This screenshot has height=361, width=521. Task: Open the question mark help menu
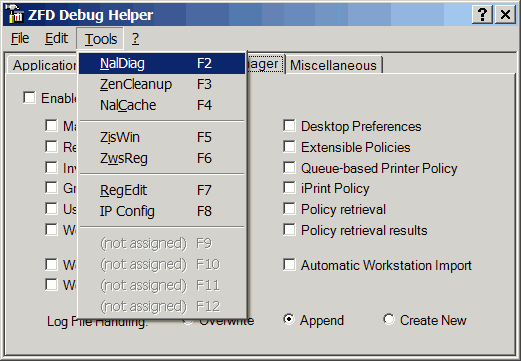click(x=135, y=39)
